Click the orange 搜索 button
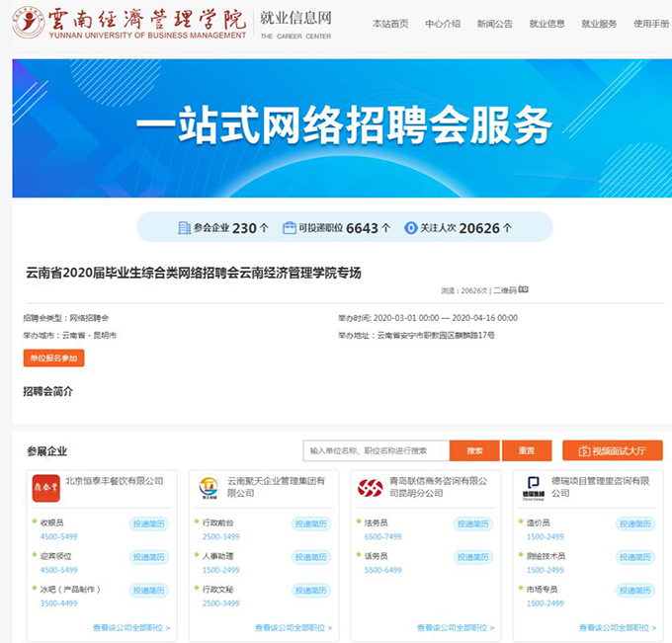672x643 pixels. point(474,450)
